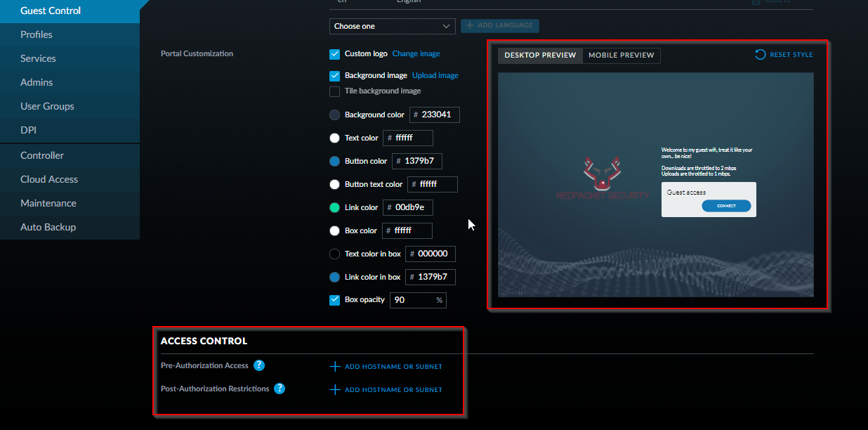Click the Button text color swatch
Viewport: 868px width, 430px height.
(335, 185)
